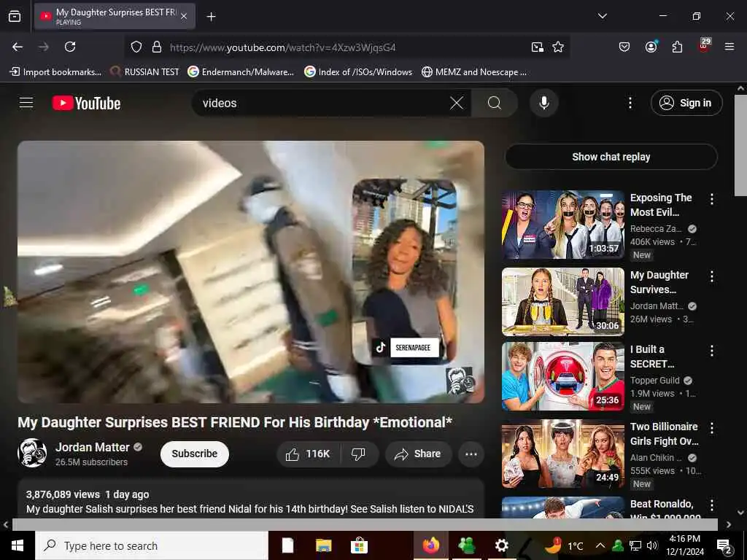
Task: Open Settings gear on the taskbar
Action: pyautogui.click(x=501, y=545)
